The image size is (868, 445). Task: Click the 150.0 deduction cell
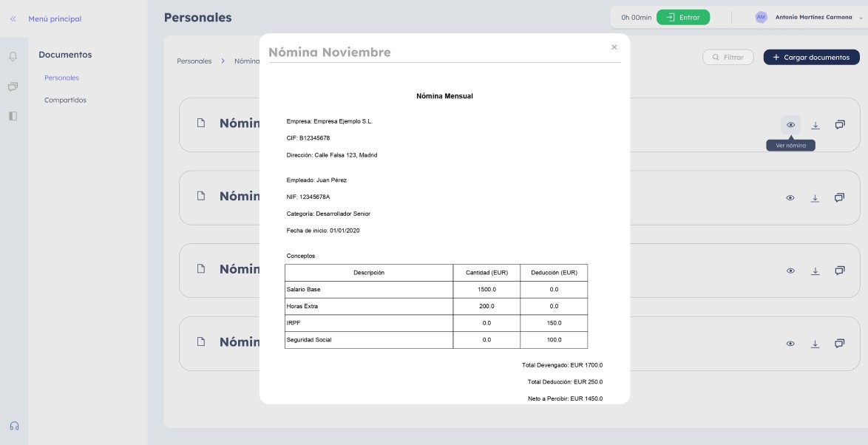[x=554, y=323]
